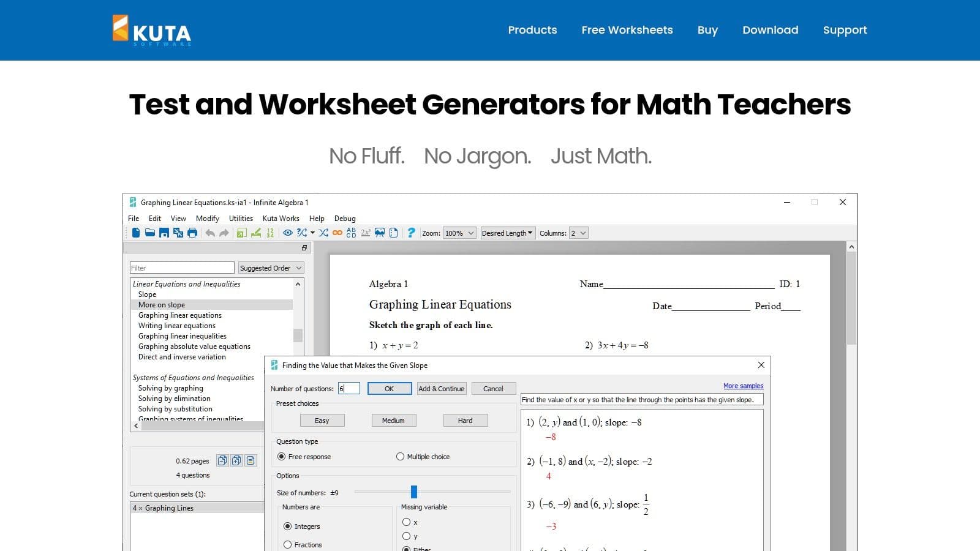
Task: Open the More samples link
Action: [x=743, y=386]
